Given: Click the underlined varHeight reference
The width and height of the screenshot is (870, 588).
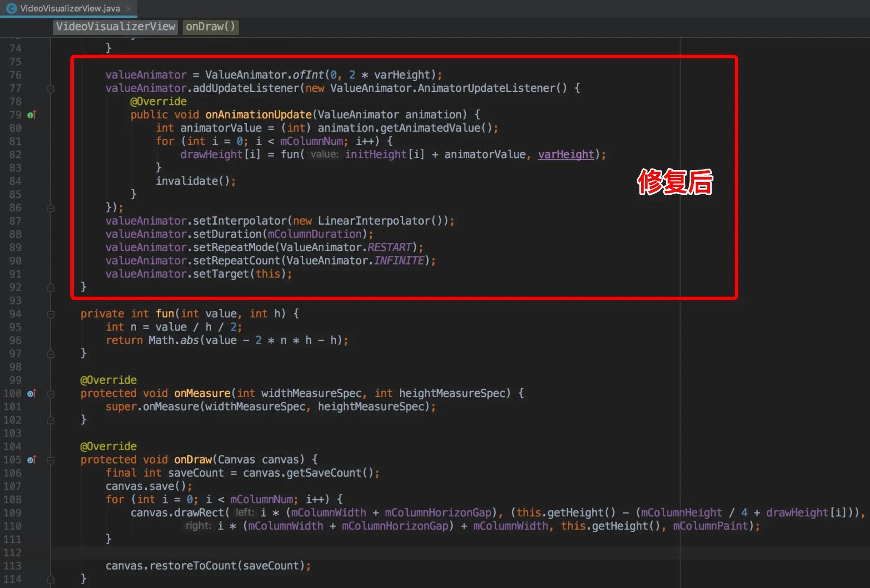Looking at the screenshot, I should click(566, 155).
